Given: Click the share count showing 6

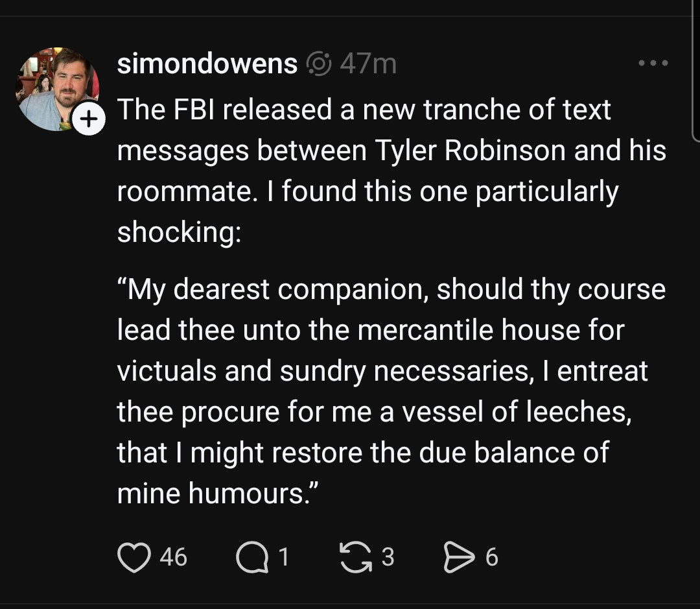Looking at the screenshot, I should tap(491, 557).
